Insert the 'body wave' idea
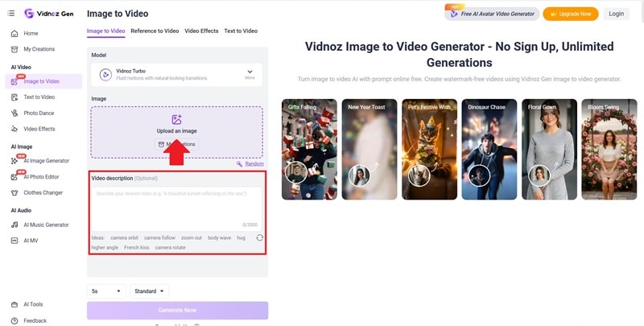 click(219, 237)
